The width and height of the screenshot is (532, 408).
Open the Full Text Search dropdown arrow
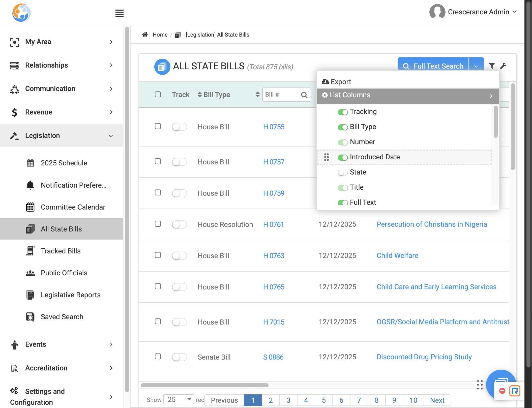coord(476,66)
